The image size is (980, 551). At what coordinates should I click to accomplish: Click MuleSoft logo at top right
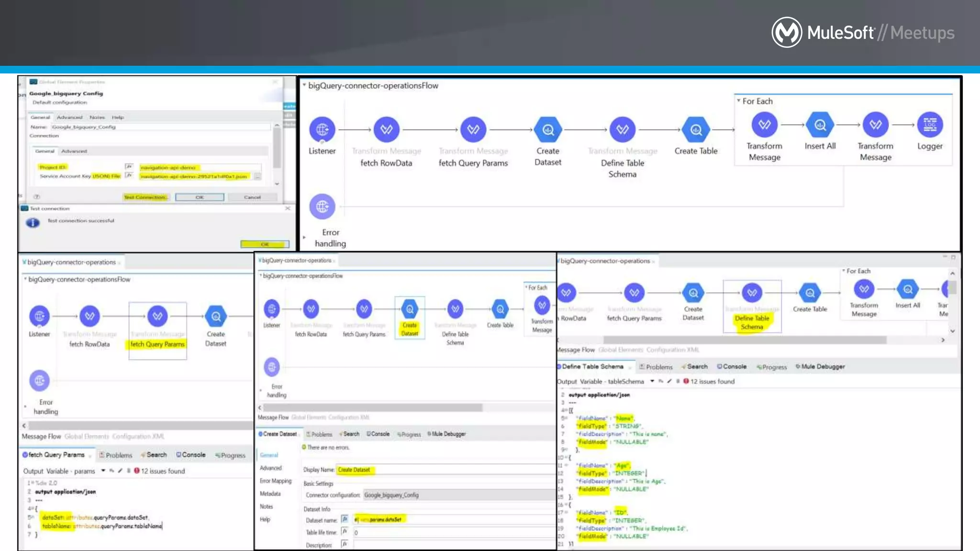pyautogui.click(x=787, y=32)
